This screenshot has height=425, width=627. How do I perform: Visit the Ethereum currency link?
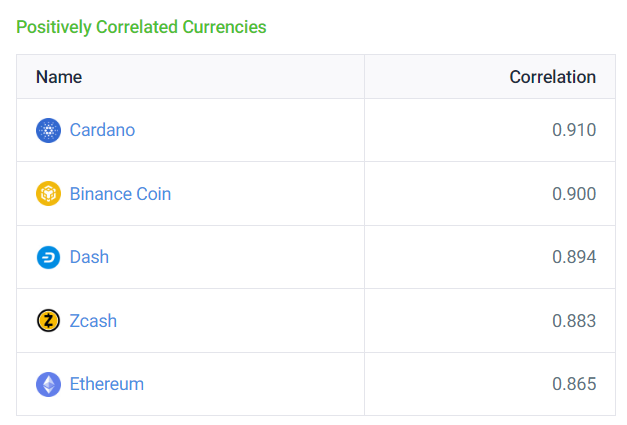pos(107,384)
